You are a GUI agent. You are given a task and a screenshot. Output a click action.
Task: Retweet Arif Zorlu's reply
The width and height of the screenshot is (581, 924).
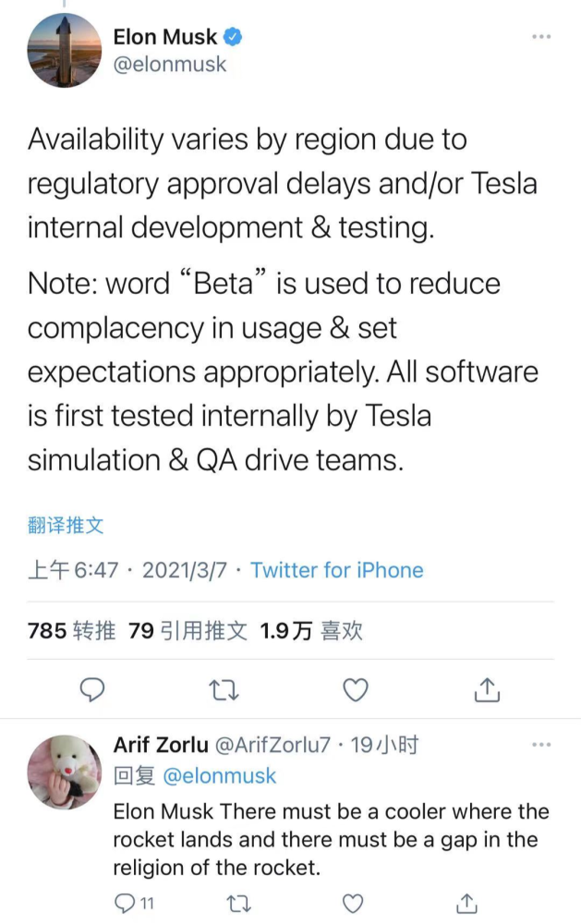point(237,903)
